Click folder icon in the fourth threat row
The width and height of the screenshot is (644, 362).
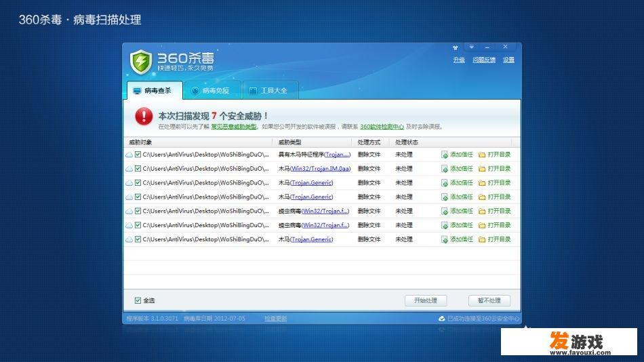click(482, 197)
